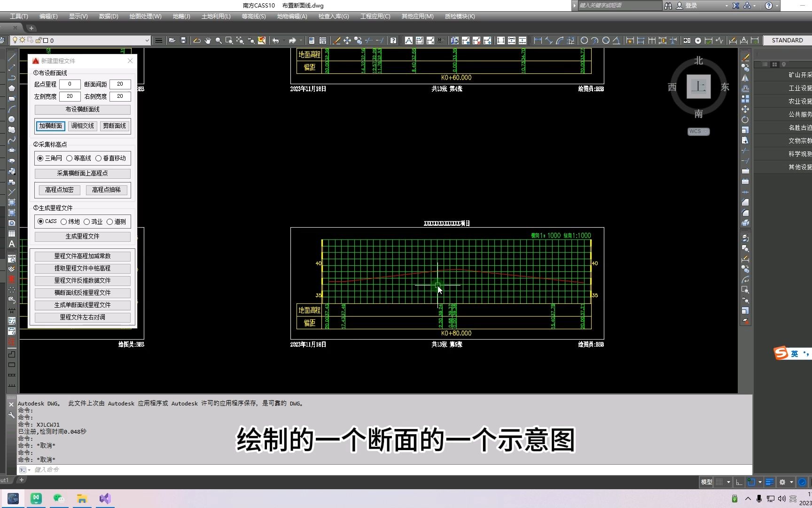Expand the object snap dropdown arrow
This screenshot has width=812, height=508.
[760, 482]
